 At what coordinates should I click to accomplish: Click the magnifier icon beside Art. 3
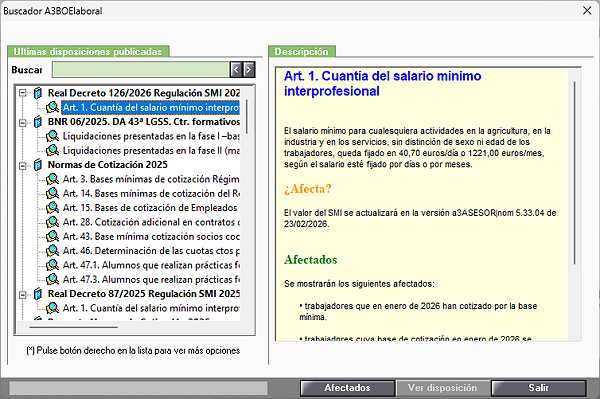tap(52, 179)
